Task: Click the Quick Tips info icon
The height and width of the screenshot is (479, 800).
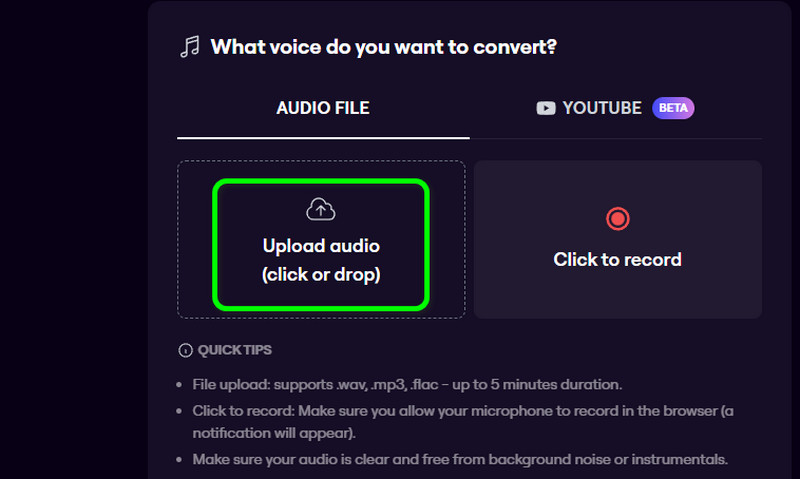Action: [184, 350]
